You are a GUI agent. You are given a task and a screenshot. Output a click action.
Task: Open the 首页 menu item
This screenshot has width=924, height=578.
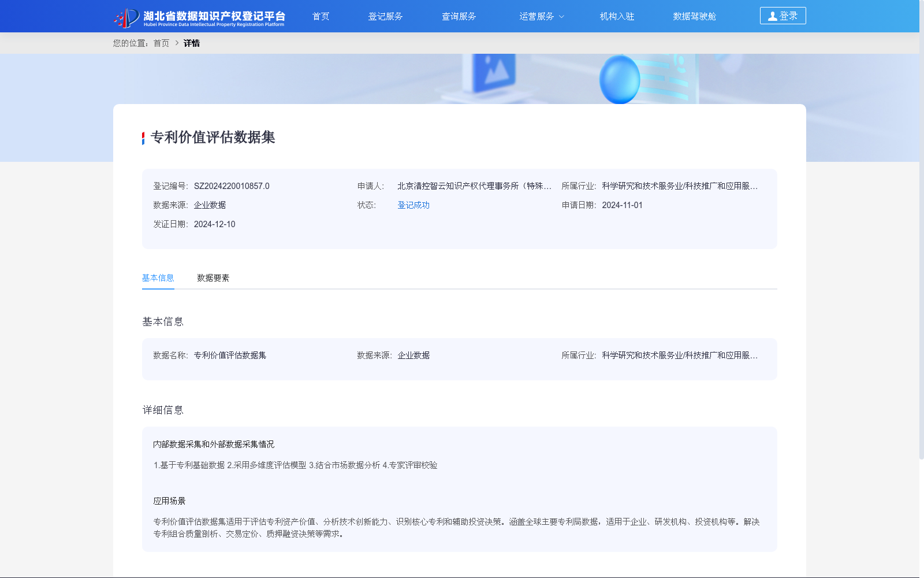click(321, 16)
